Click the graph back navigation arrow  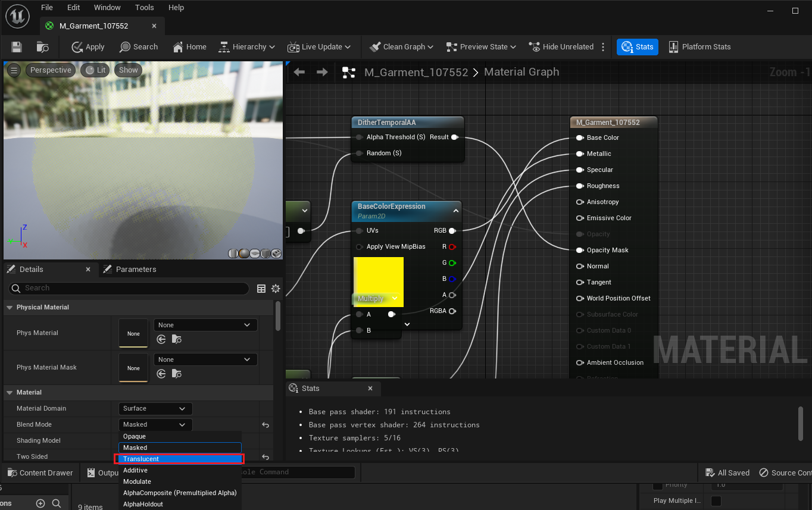[299, 72]
